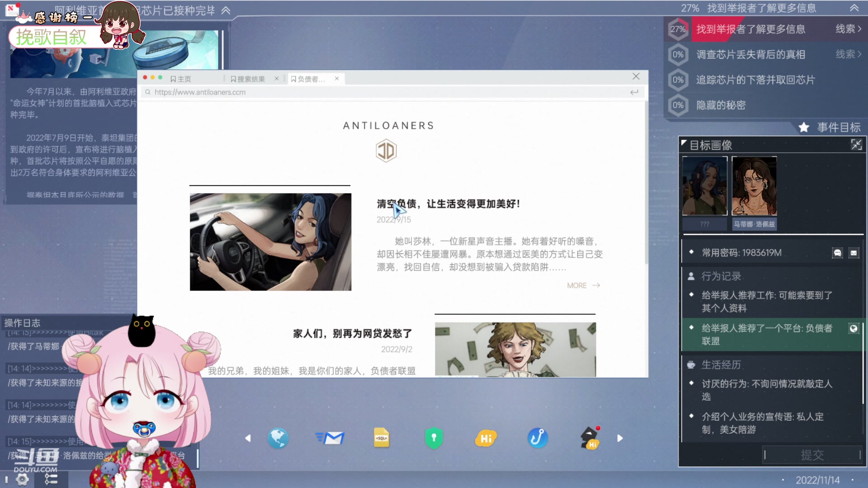Screen dimensions: 868x488
Task: Open the task list icon beside the gear
Action: coord(51,479)
